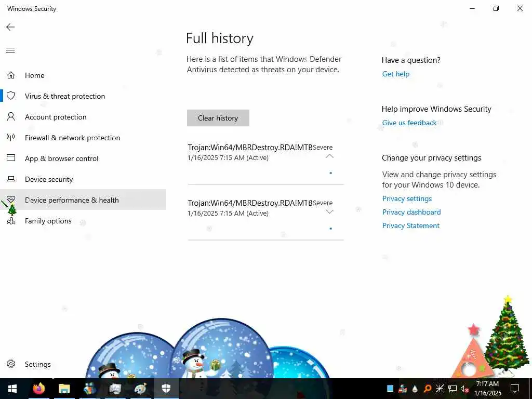Screen dimensions: 532x399
Task: Click Change your privacy settings heading
Action: pyautogui.click(x=431, y=158)
